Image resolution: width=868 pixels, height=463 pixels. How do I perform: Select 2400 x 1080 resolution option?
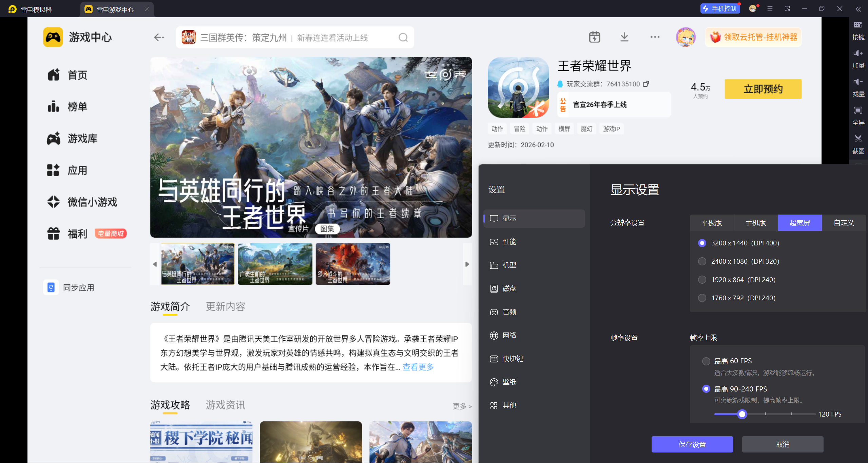(x=702, y=261)
